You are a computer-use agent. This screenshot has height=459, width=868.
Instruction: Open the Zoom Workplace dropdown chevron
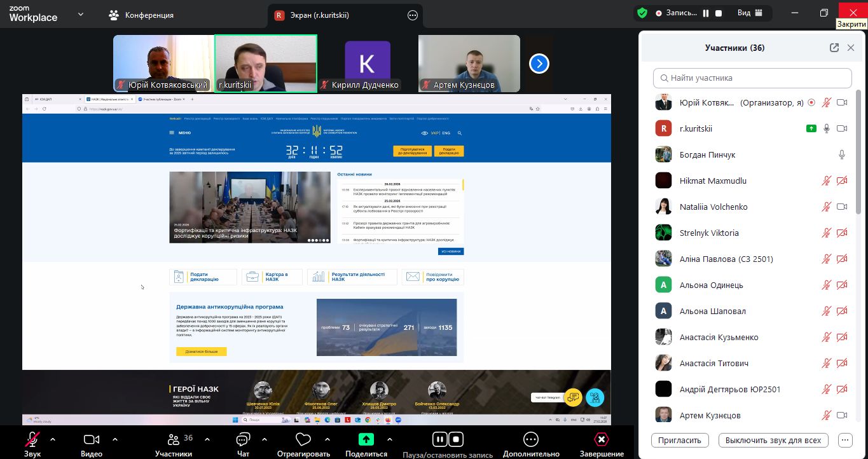pos(81,14)
